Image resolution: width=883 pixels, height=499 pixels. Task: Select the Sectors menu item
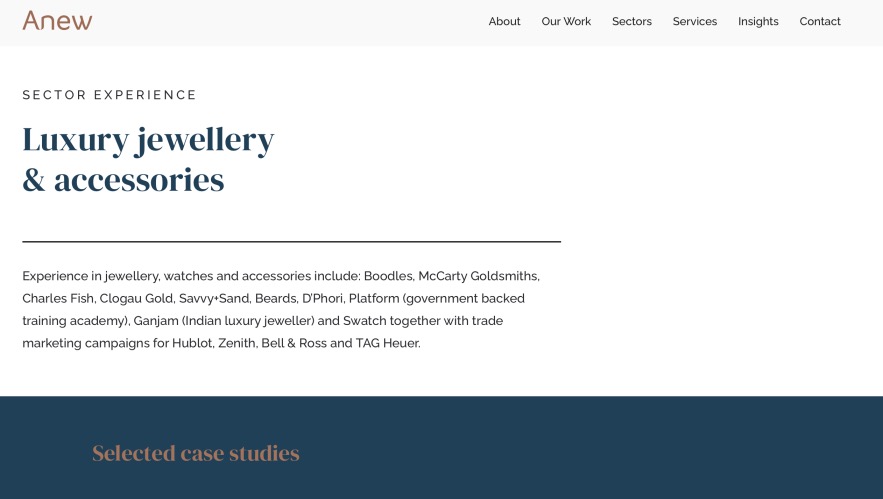click(x=631, y=22)
